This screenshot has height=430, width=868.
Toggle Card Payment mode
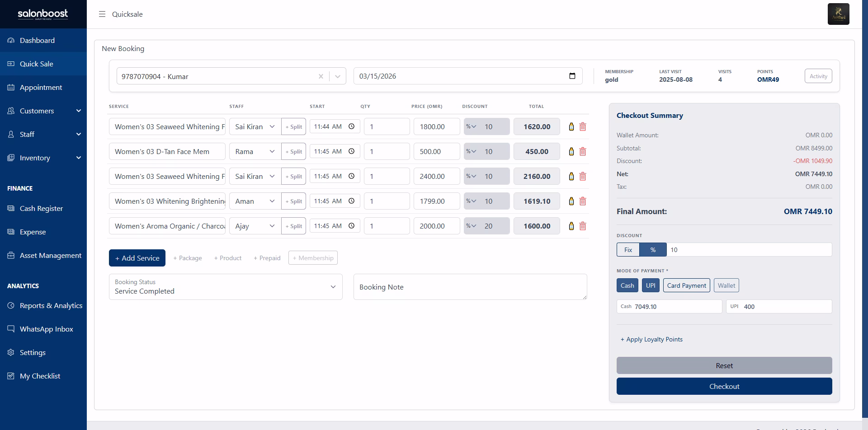coord(686,285)
